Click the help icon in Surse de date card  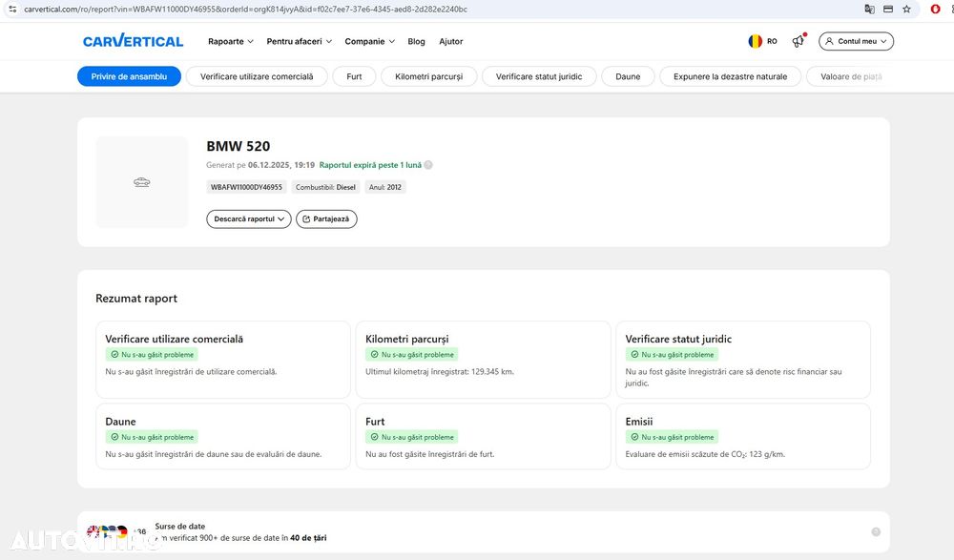click(x=876, y=532)
